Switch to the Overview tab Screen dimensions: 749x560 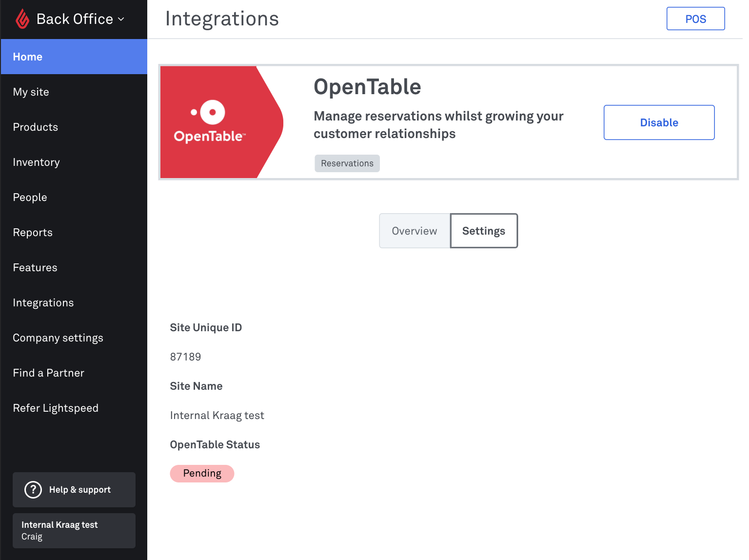[414, 231]
